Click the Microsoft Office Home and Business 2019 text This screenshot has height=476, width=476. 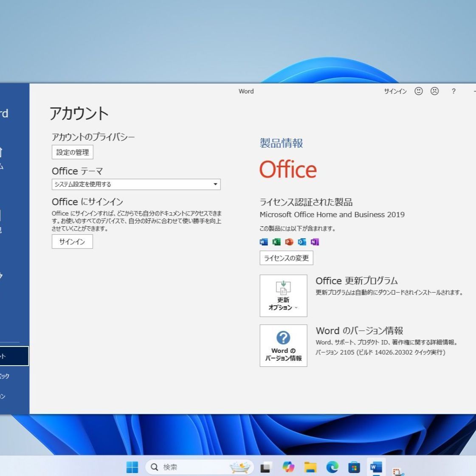[x=332, y=214]
